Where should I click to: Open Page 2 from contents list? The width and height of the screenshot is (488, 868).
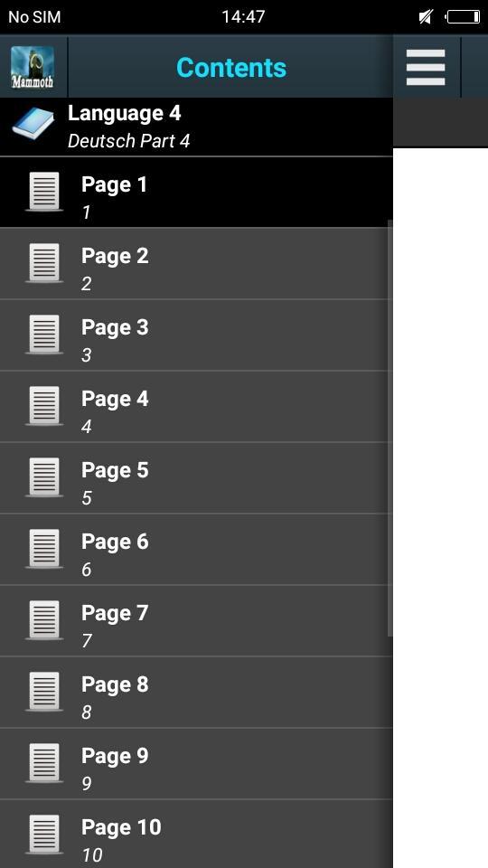point(196,263)
